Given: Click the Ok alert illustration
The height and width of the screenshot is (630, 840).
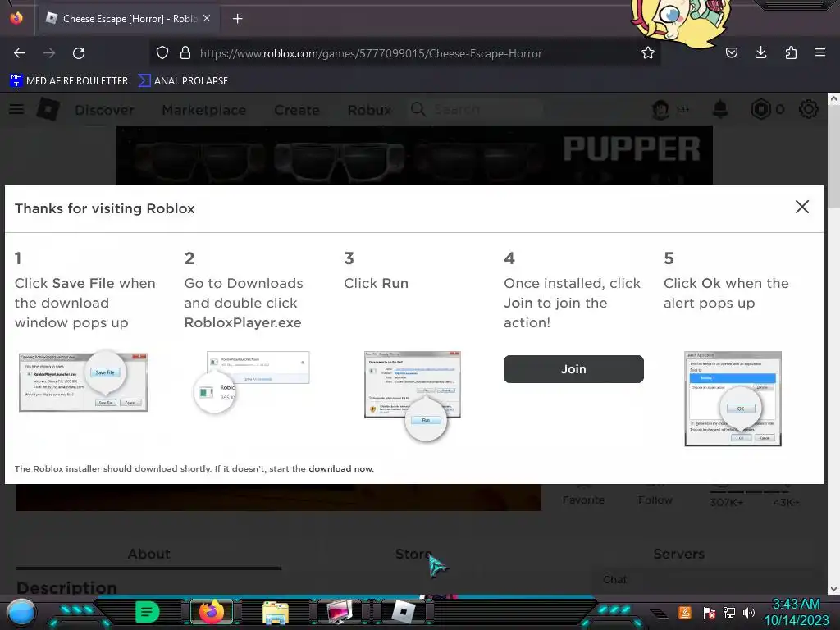Looking at the screenshot, I should [733, 399].
